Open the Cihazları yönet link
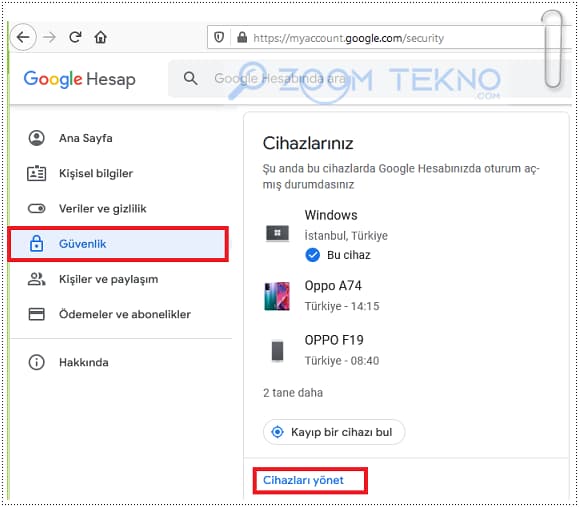Screen dimensions: 579x507 (x=303, y=480)
